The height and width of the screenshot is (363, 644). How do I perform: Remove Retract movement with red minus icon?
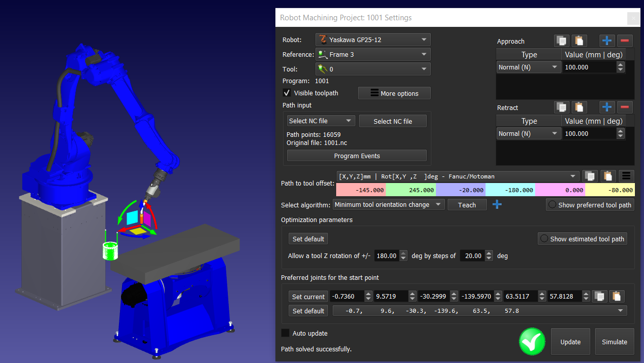[625, 107]
